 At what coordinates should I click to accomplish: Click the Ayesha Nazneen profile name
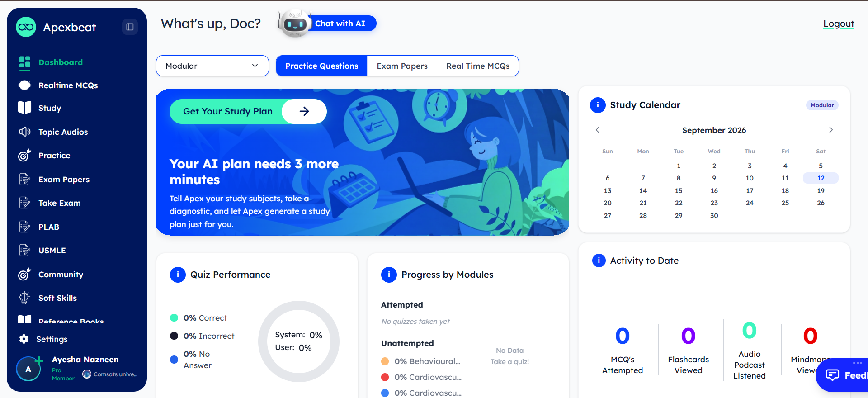tap(85, 360)
